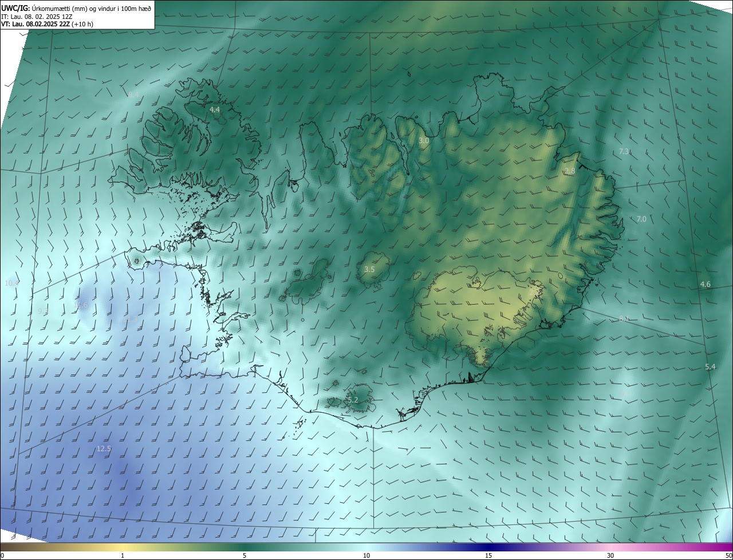This screenshot has height=560, width=733.
Task: Click the '5' tick on the color scale
Action: 245,555
